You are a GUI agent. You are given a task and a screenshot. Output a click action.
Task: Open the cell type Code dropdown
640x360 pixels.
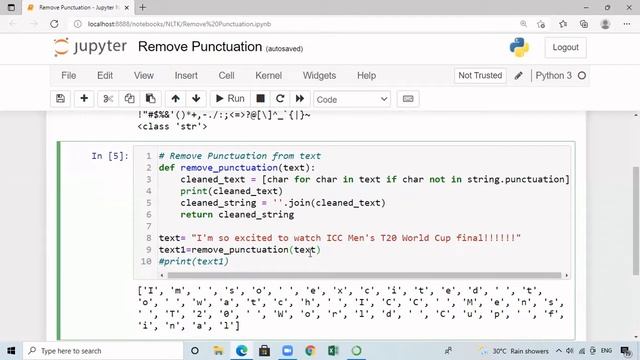[352, 99]
